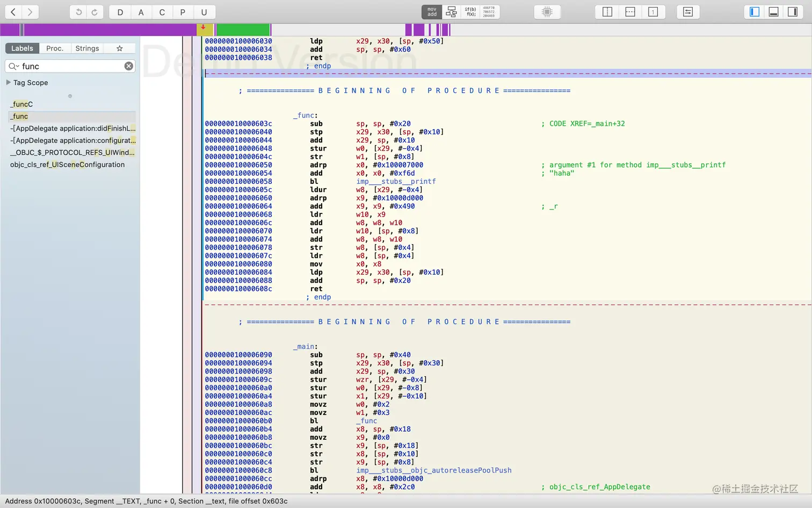Mark selection as code with C button
The image size is (812, 508).
coord(162,12)
